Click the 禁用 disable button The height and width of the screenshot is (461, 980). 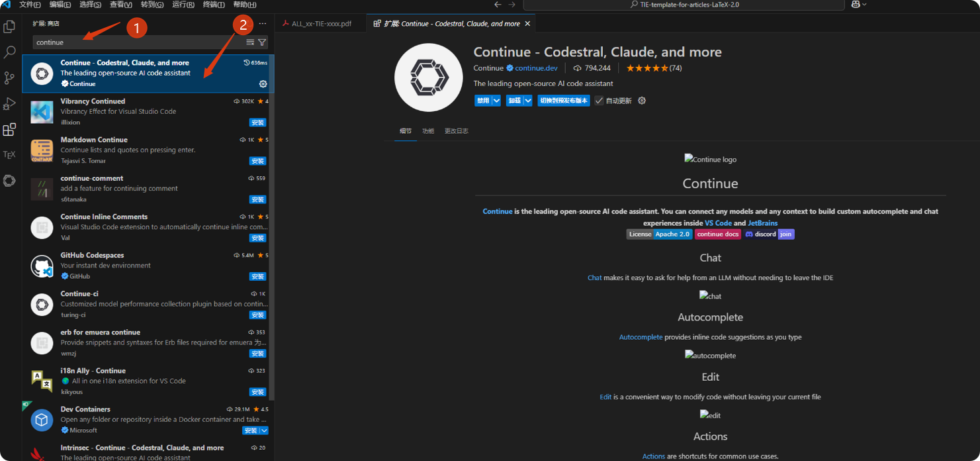point(483,101)
